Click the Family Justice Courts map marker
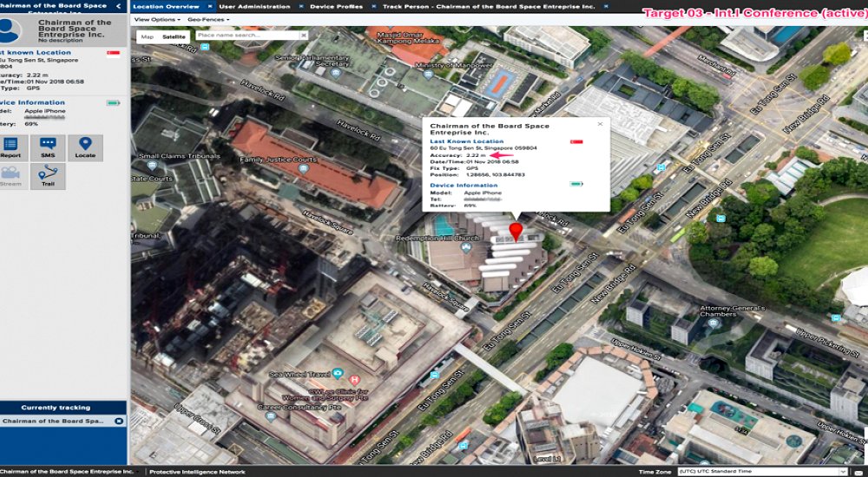The height and width of the screenshot is (477, 868). coord(303,169)
